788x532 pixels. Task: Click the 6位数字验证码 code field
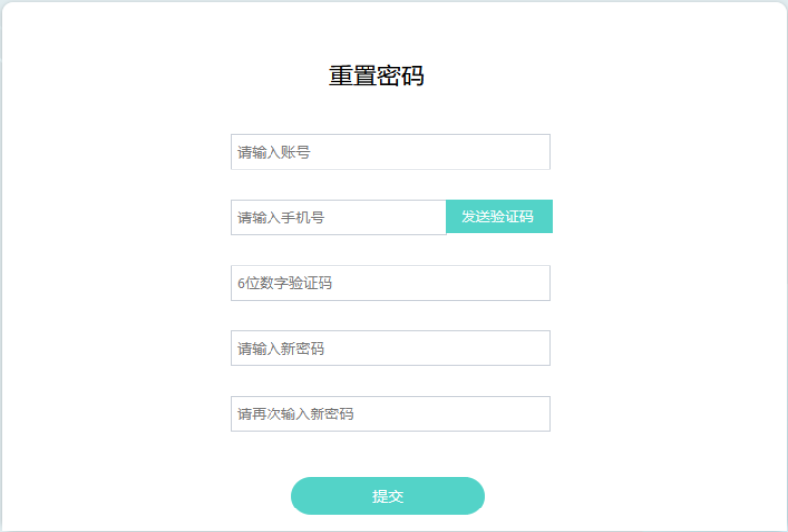[x=390, y=283]
